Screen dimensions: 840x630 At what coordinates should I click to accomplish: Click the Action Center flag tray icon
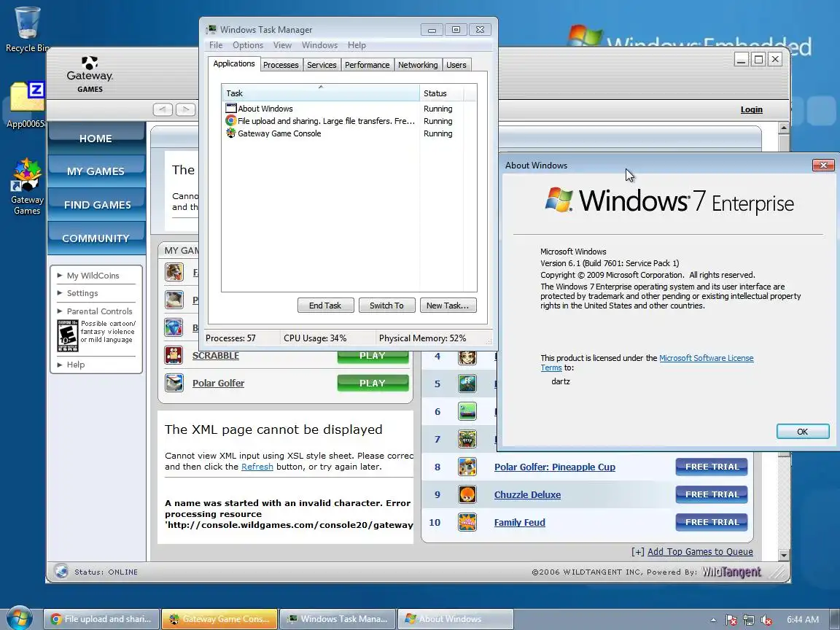pos(731,620)
